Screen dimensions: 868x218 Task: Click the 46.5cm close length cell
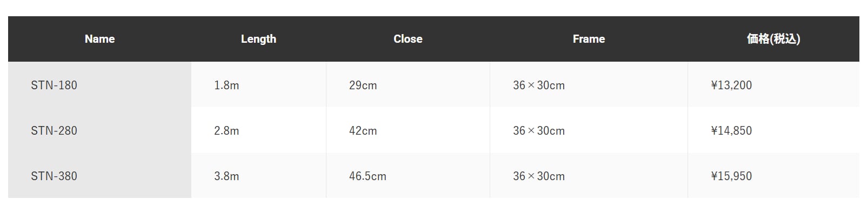point(368,176)
